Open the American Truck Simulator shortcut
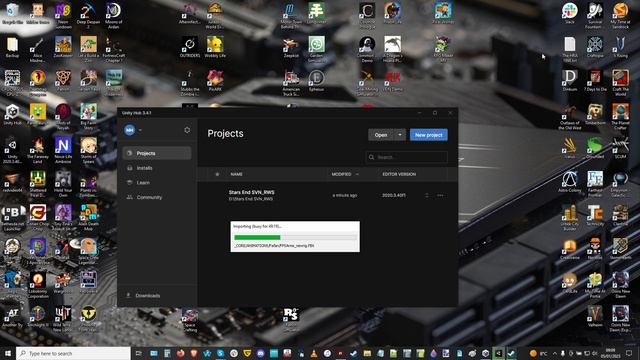Viewport: 640px width, 360px height. (291, 83)
